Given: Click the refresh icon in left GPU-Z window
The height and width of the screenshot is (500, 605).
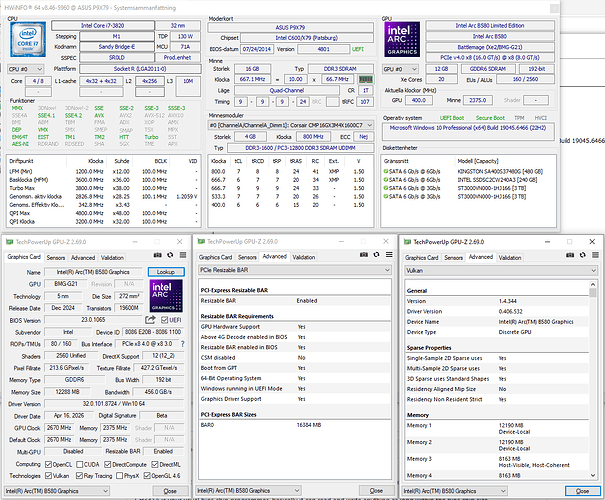Looking at the screenshot, I should pos(170,255).
